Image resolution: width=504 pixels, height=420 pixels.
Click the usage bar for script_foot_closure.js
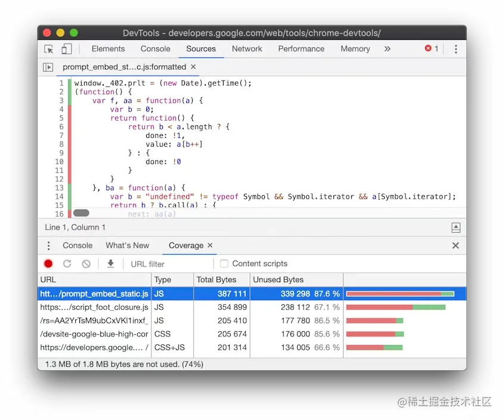(x=396, y=307)
